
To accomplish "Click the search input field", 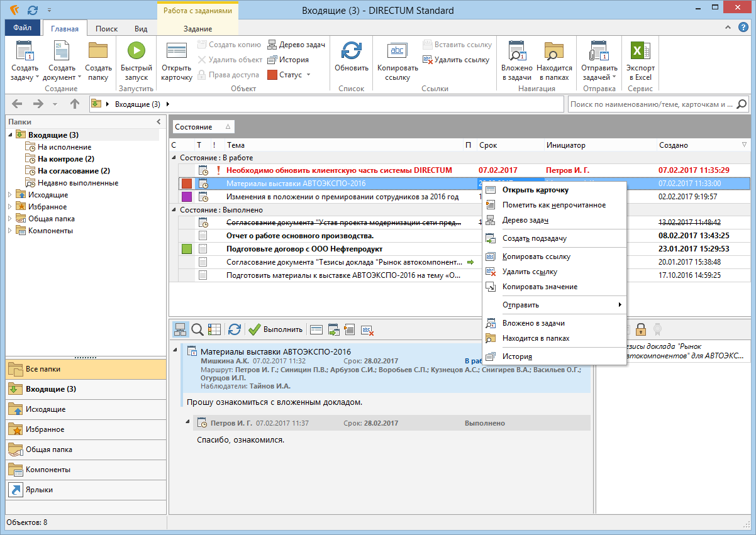I will click(x=651, y=104).
